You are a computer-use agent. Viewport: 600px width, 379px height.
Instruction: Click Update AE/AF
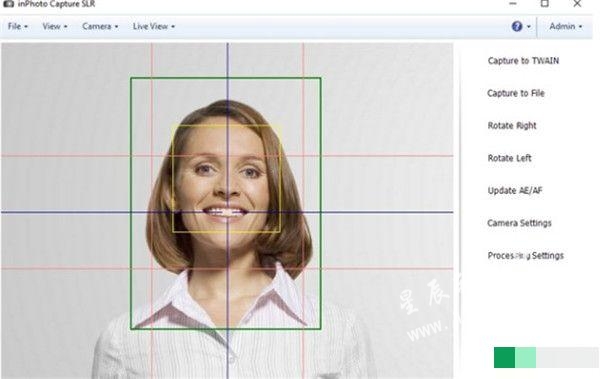click(515, 190)
